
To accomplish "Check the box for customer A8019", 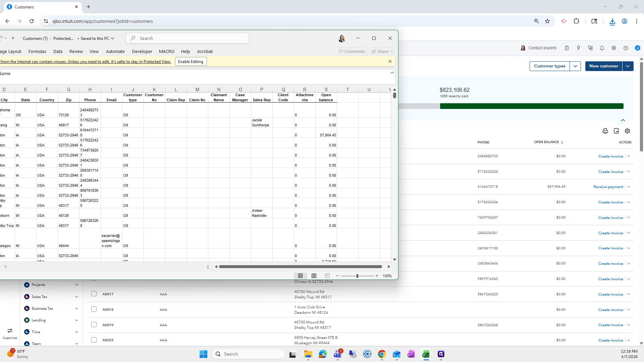I will (94, 325).
